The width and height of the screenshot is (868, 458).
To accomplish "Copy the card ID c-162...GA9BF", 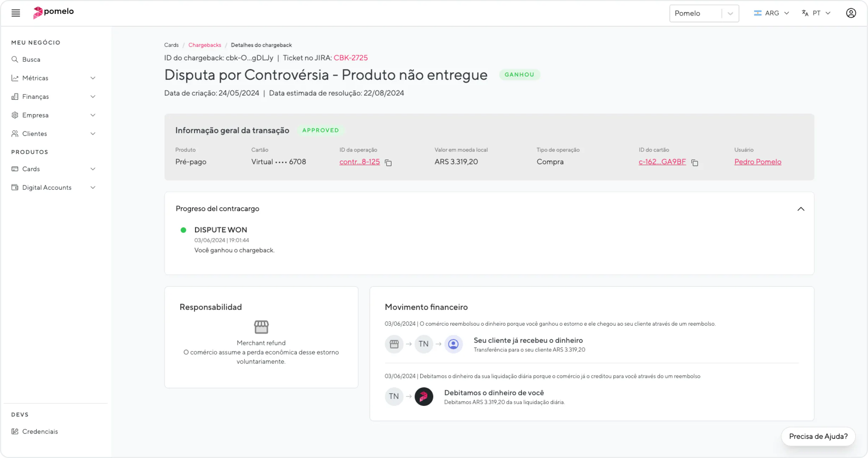I will [695, 163].
